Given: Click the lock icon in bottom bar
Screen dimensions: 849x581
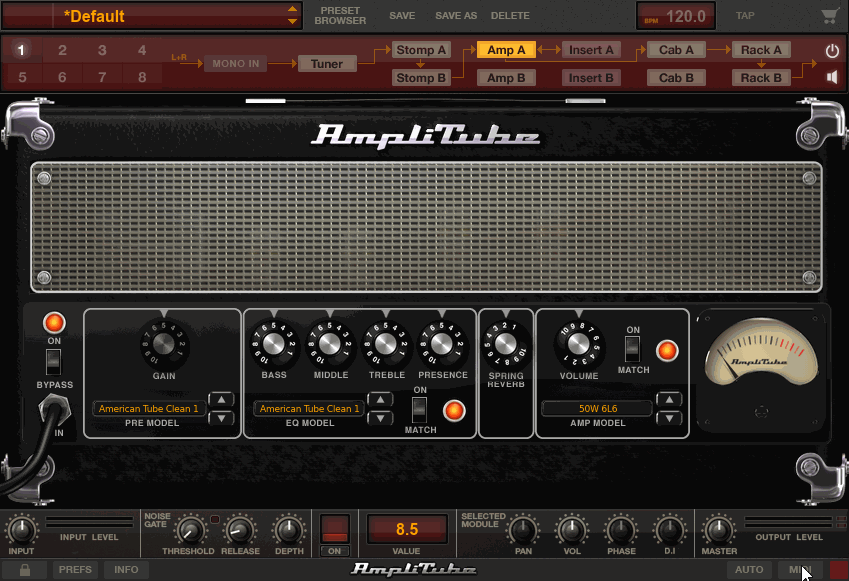Looking at the screenshot, I should (24, 570).
